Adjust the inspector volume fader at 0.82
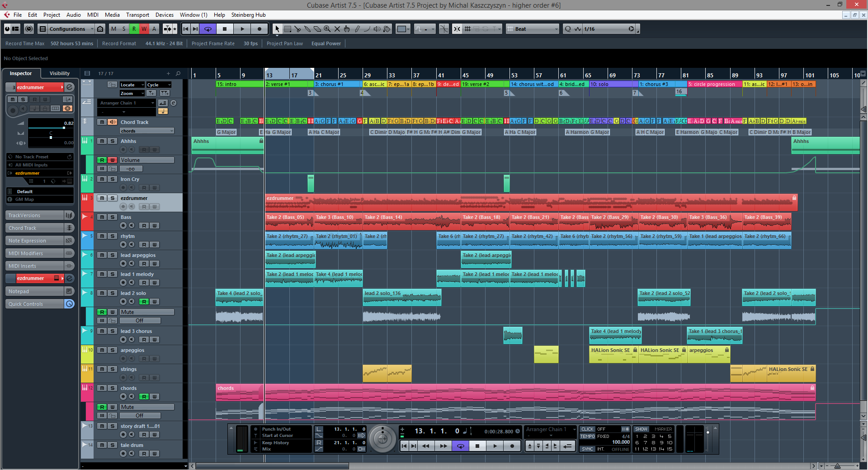The height and width of the screenshot is (470, 868). [64, 128]
